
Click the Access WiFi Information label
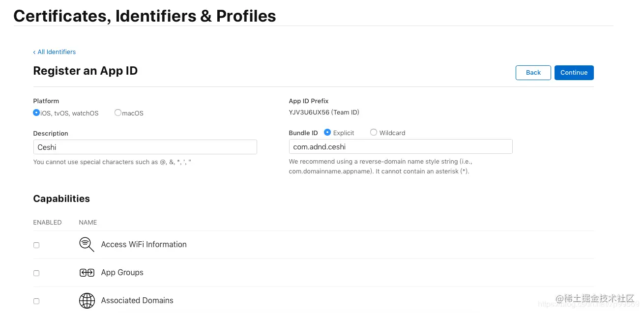click(x=144, y=244)
